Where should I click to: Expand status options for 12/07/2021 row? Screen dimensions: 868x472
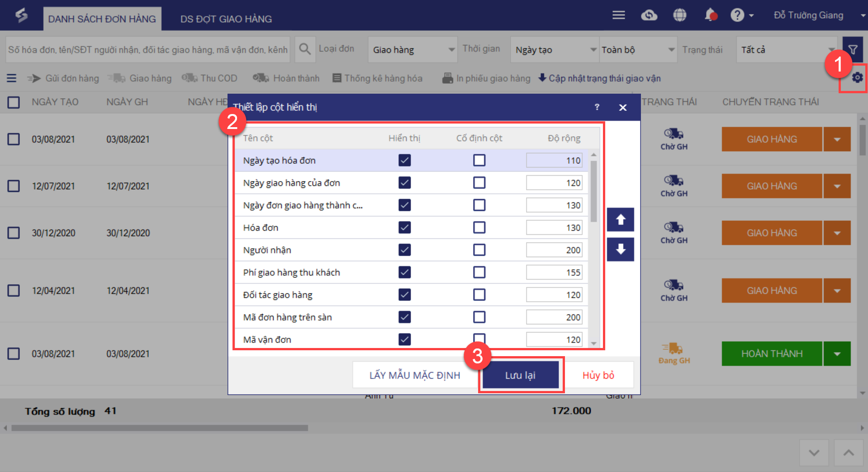[x=837, y=186]
